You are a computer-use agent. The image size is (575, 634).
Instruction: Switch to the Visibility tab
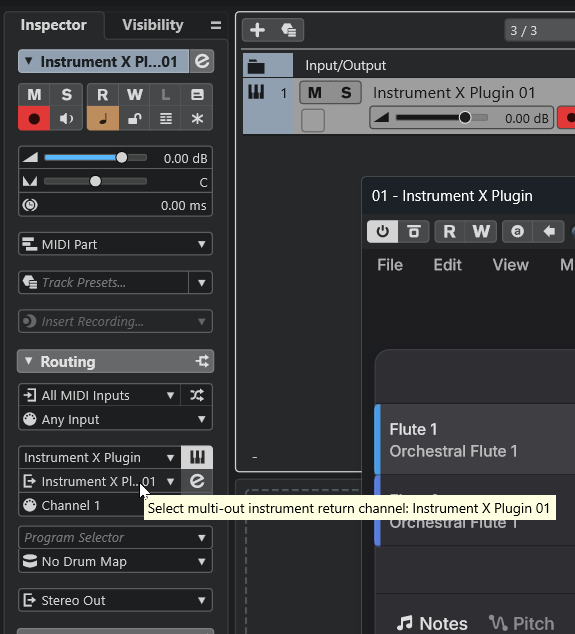pos(153,25)
